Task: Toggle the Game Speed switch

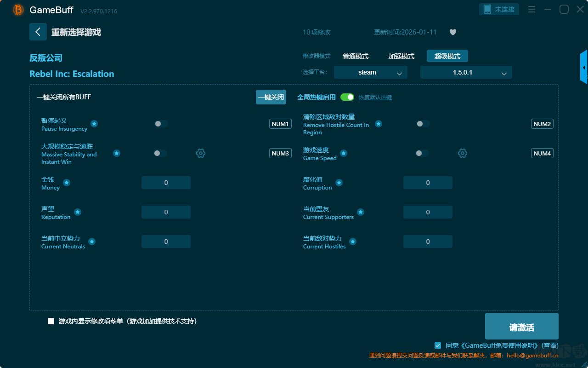Action: [x=422, y=153]
